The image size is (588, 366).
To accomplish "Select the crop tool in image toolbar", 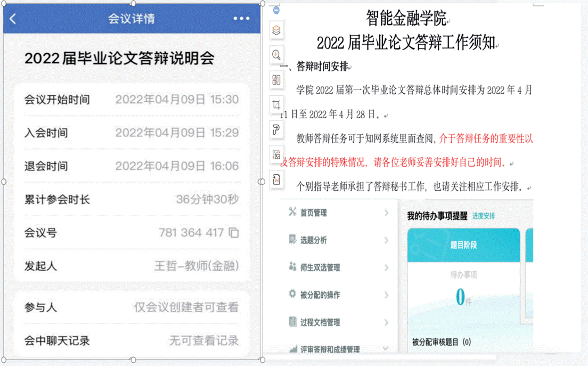I will tap(276, 105).
